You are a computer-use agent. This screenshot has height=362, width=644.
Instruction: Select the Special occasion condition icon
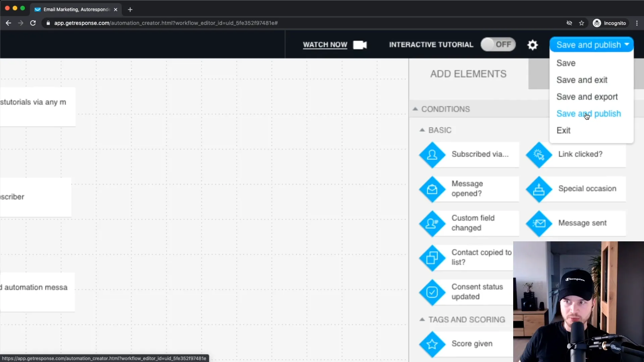point(539,188)
